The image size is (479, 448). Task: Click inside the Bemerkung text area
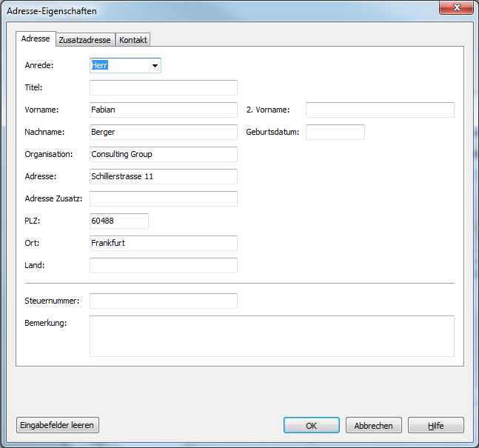[x=271, y=336]
